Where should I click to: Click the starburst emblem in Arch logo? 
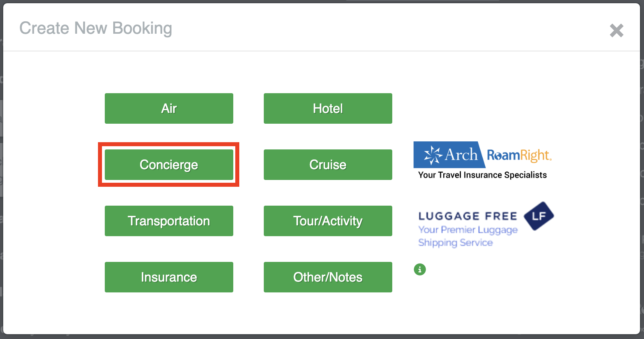[432, 155]
